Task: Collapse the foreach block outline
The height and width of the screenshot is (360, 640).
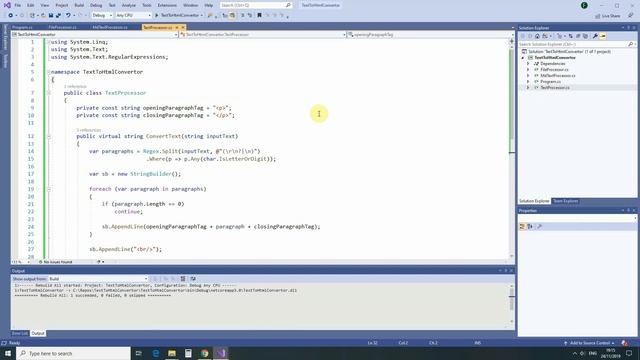Action: 49,189
